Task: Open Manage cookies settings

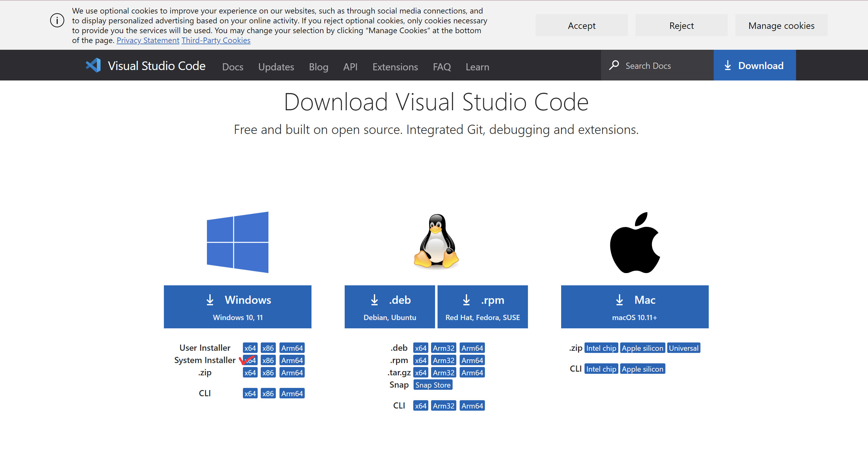Action: click(781, 25)
